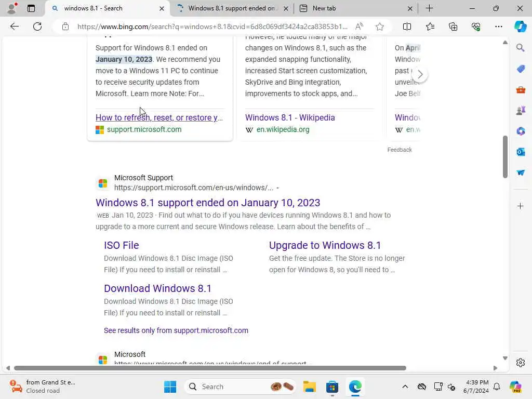Reload the page with the refresh icon

click(x=37, y=26)
